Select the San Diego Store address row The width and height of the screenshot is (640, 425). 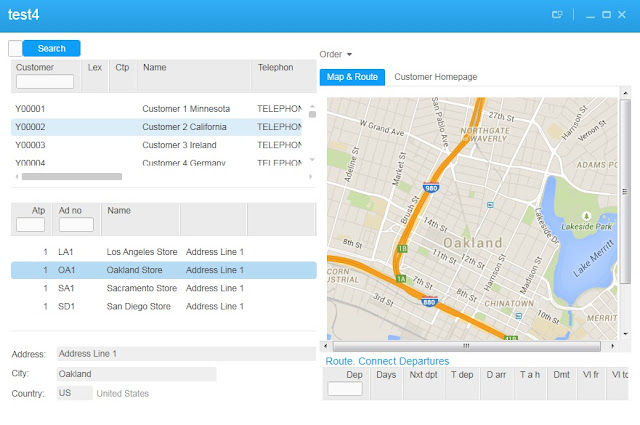pos(164,307)
